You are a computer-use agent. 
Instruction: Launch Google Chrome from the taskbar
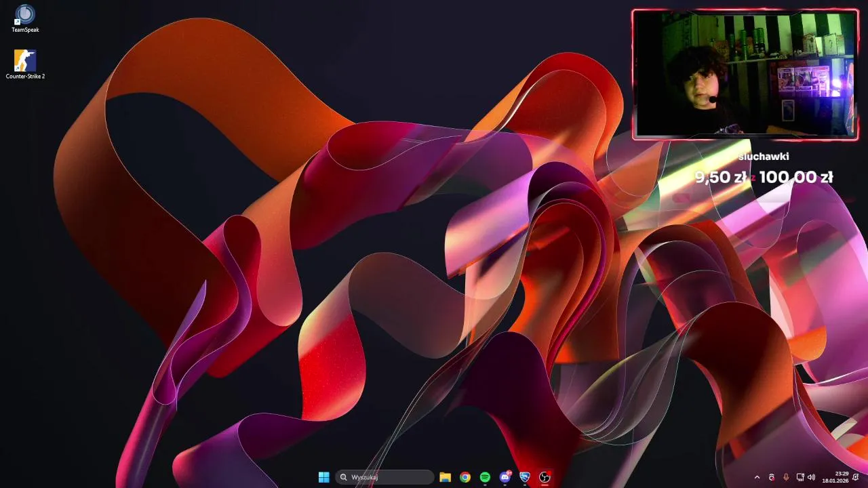465,477
